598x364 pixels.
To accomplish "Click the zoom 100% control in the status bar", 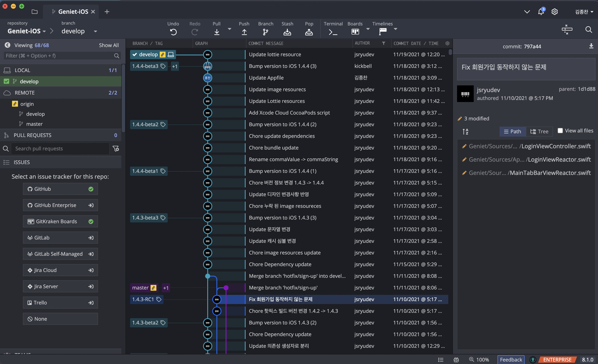I will 479,360.
